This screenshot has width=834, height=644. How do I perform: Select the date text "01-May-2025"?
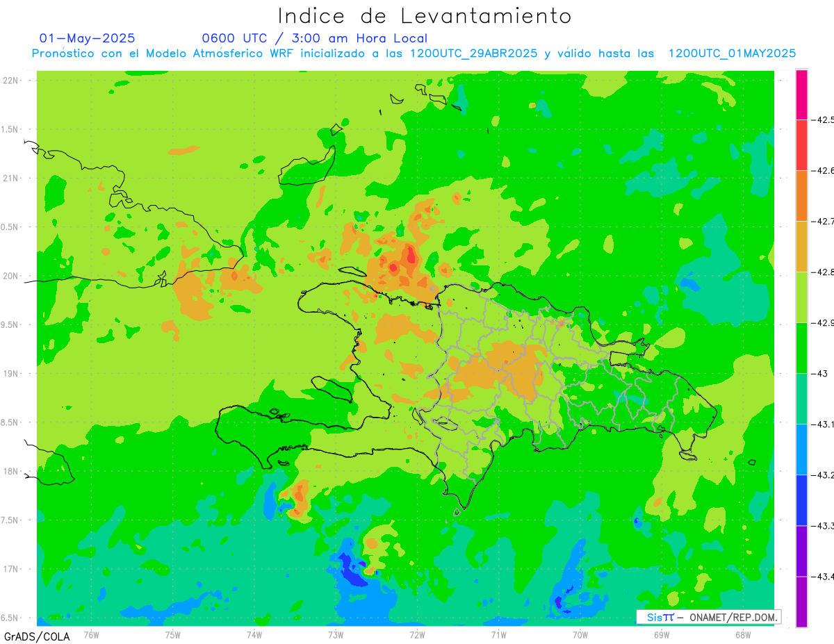88,38
